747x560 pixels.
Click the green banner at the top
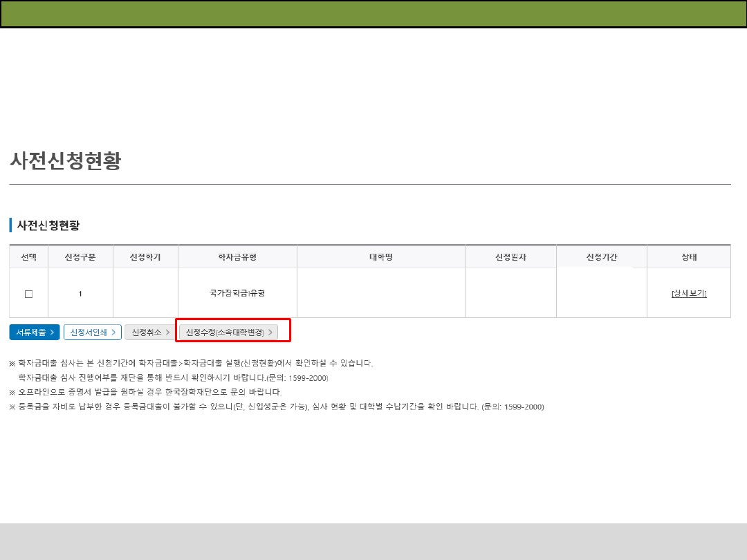click(x=373, y=14)
